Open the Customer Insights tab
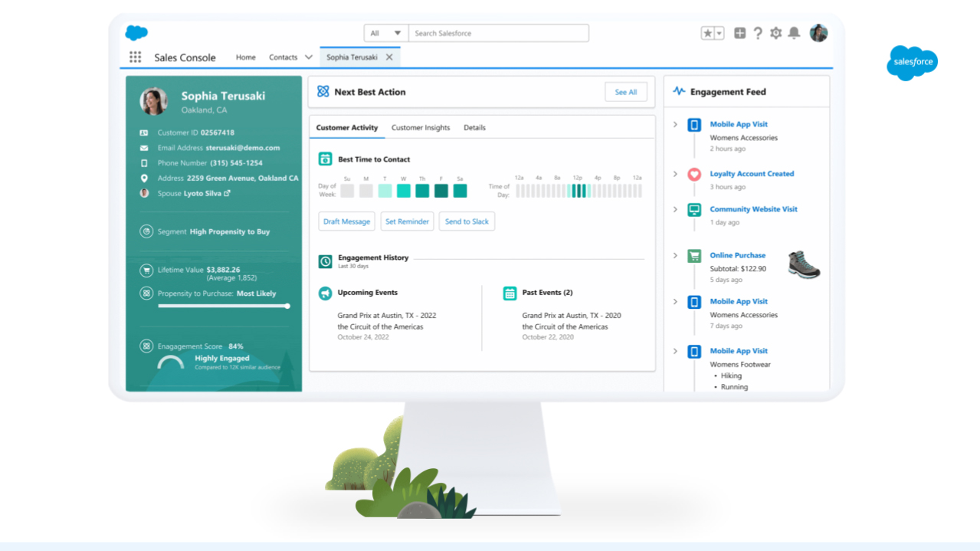980x551 pixels. tap(421, 128)
